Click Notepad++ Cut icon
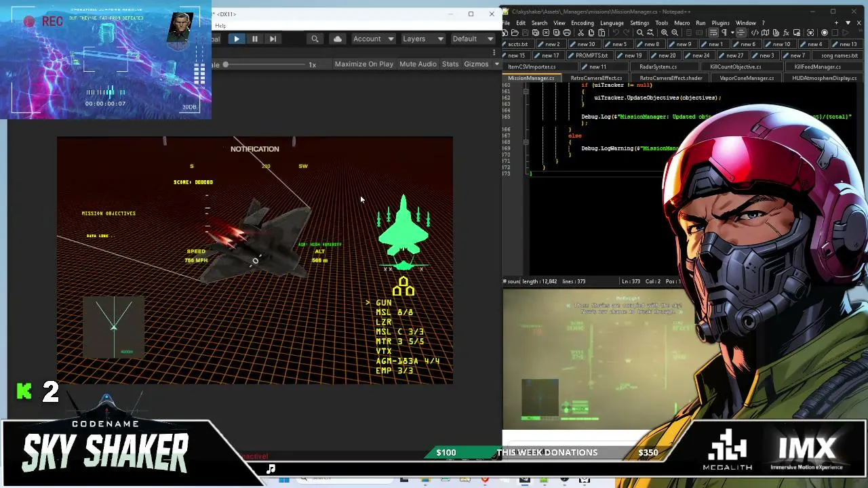Viewport: 868px width, 488px height. point(580,33)
